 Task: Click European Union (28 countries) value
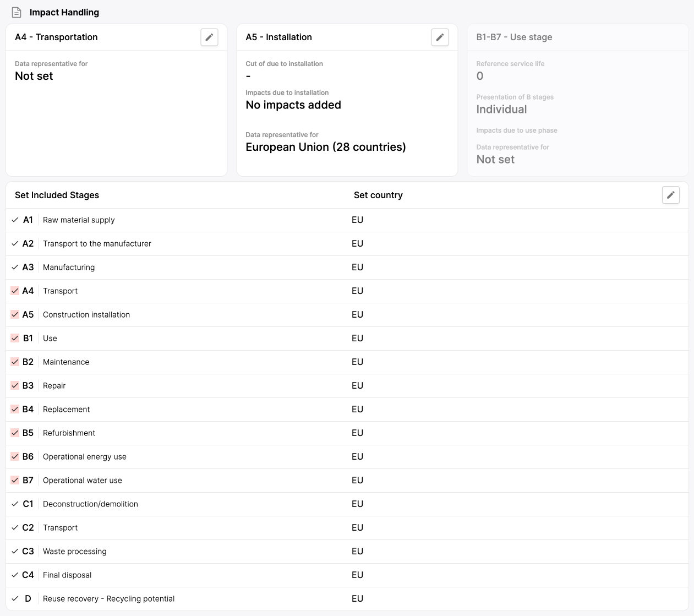coord(325,147)
